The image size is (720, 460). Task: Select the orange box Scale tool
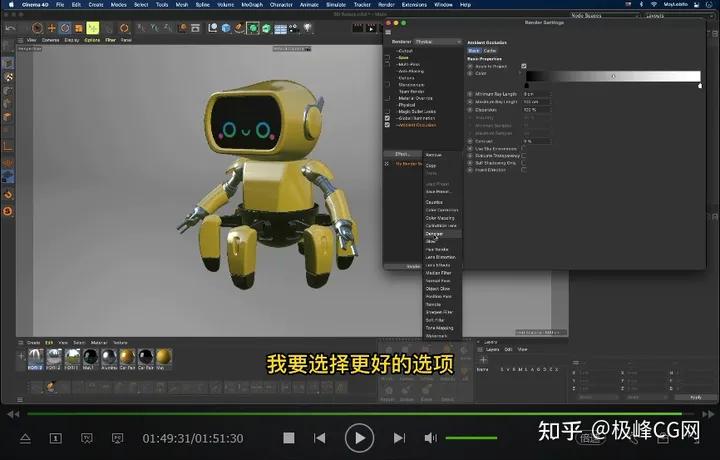tap(79, 28)
